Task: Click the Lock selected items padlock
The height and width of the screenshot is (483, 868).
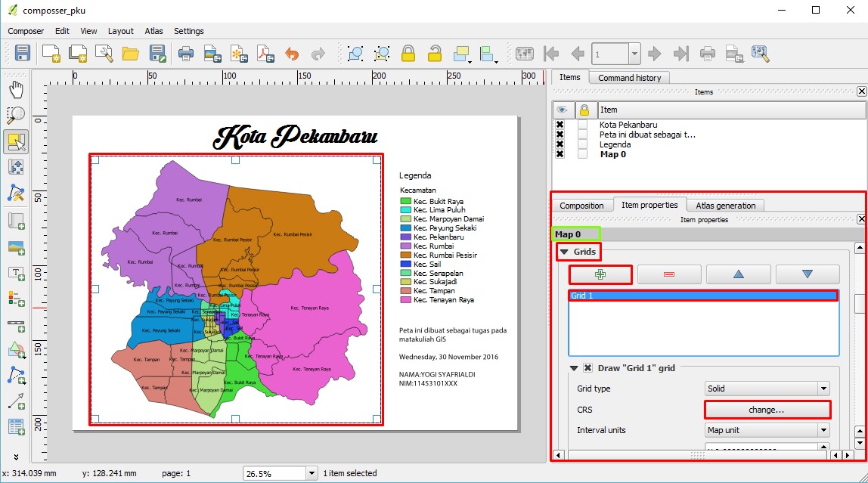Action: [408, 54]
